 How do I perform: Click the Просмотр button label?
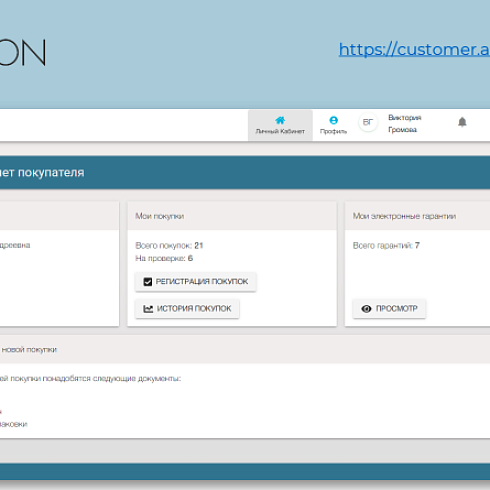click(397, 309)
